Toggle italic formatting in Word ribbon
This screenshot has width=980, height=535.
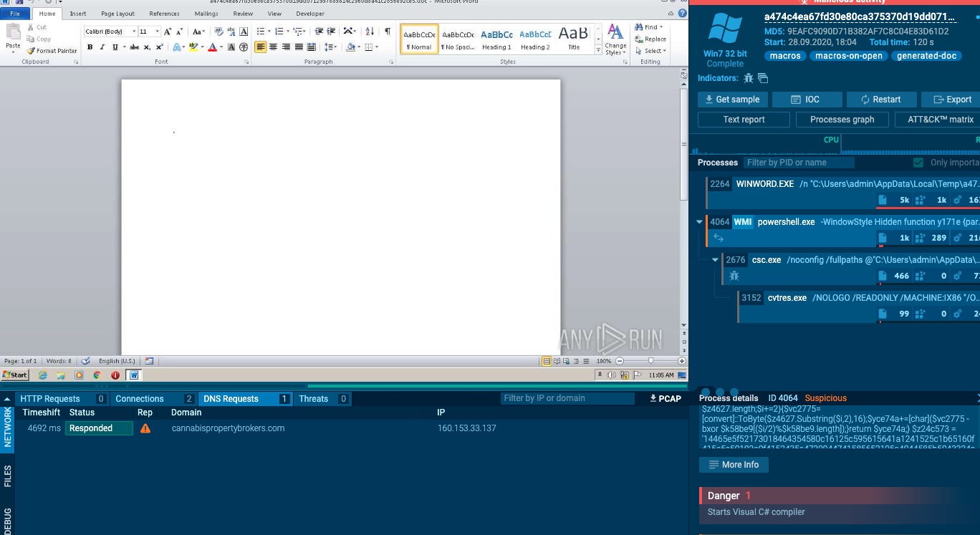point(102,47)
